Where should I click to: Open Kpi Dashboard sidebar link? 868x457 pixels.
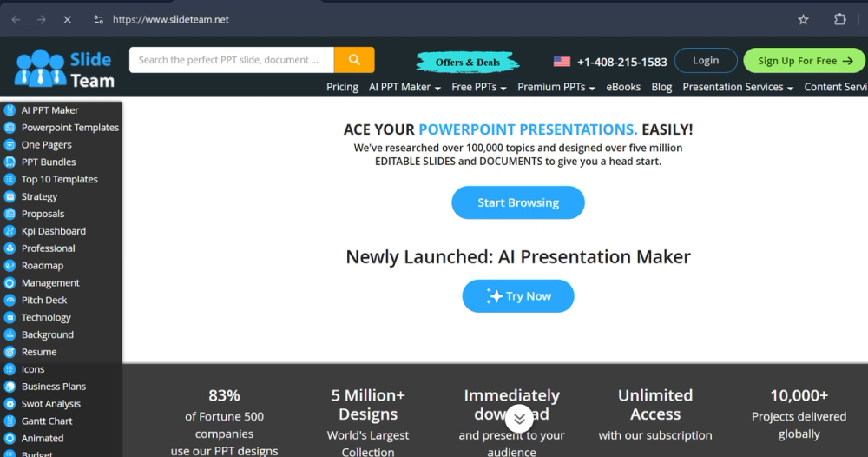pyautogui.click(x=54, y=231)
